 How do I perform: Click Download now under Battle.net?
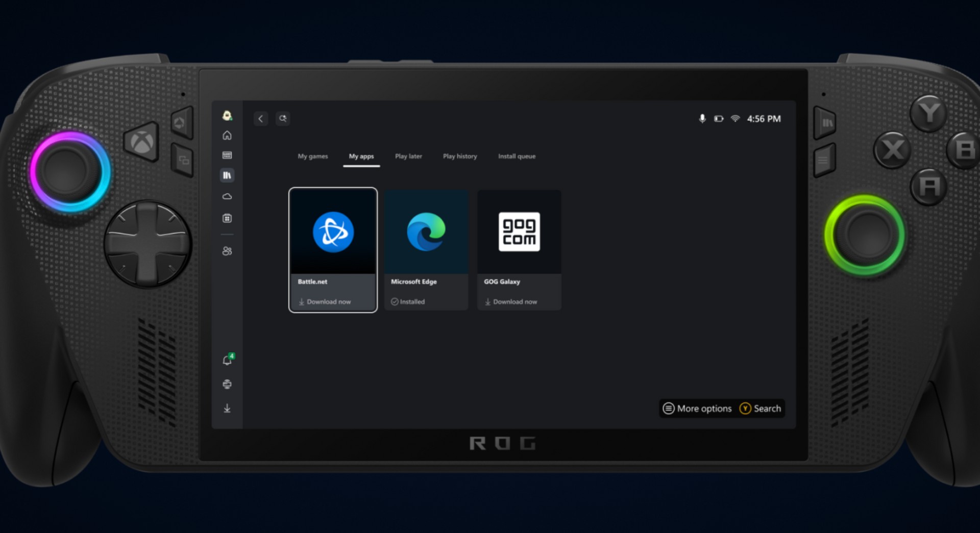pos(325,302)
